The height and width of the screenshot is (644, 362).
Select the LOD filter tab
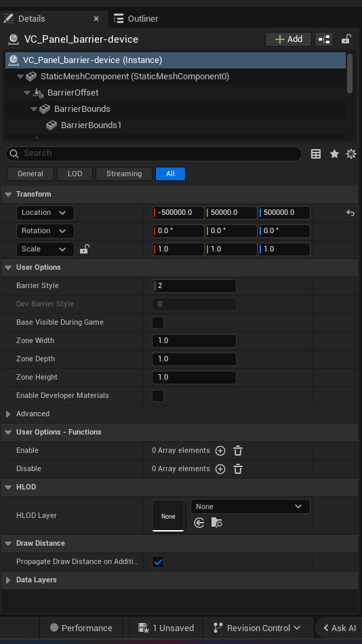point(75,174)
